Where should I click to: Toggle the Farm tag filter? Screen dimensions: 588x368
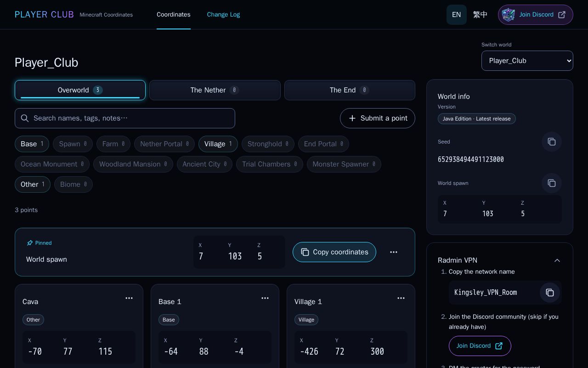113,144
